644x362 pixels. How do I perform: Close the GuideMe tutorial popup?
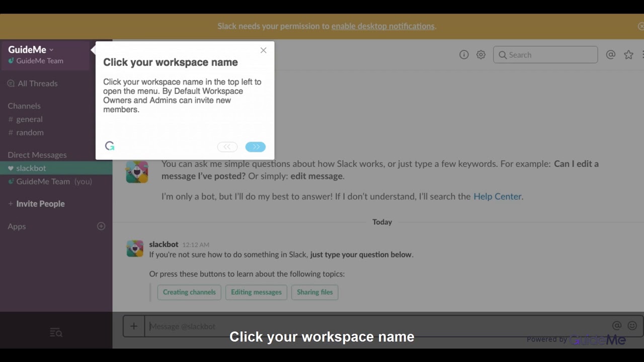pyautogui.click(x=263, y=50)
